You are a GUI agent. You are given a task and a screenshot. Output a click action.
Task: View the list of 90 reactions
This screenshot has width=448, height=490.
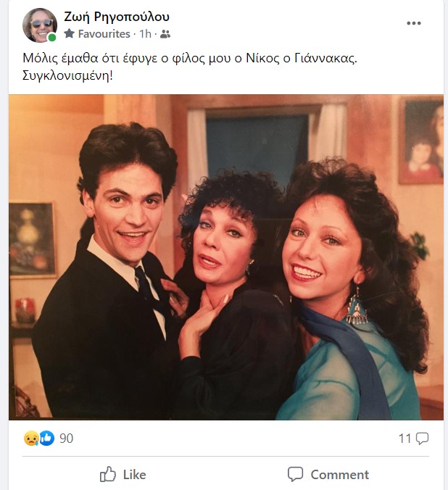point(67,439)
